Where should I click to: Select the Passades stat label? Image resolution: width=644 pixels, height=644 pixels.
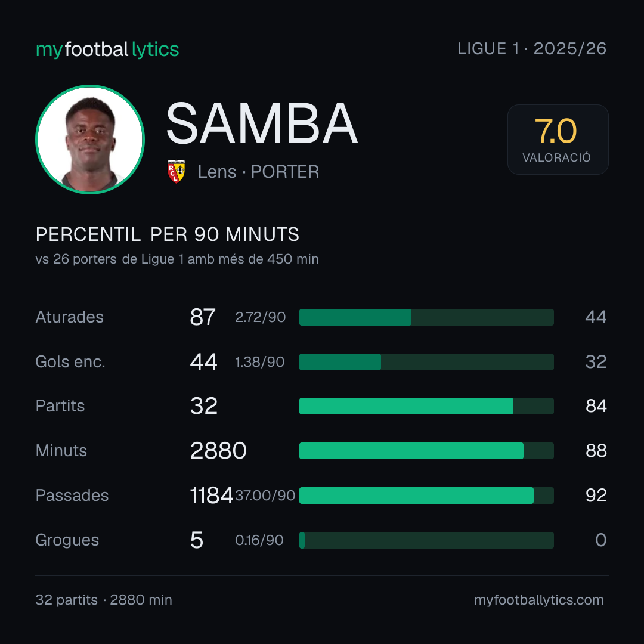(72, 496)
